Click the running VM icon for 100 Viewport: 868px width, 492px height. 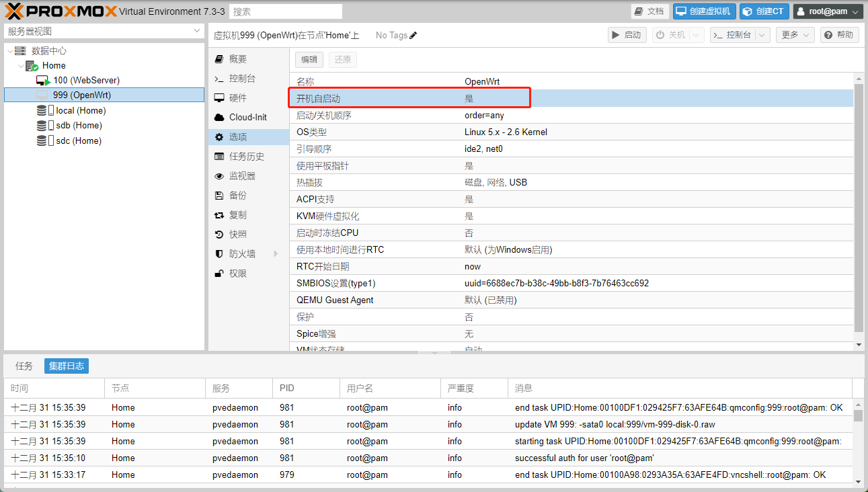pos(43,81)
